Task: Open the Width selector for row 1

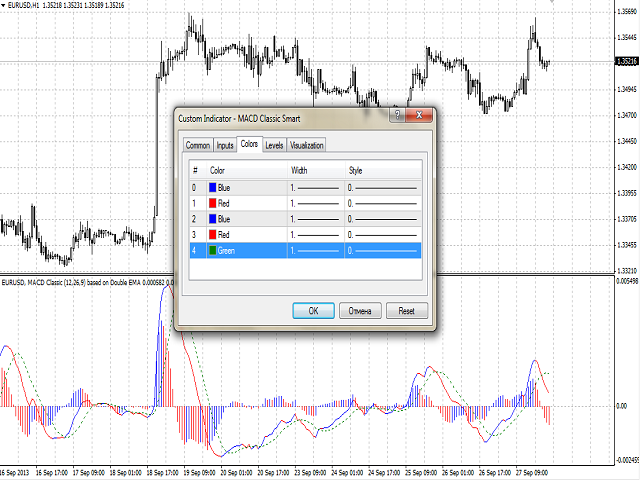Action: [316, 203]
